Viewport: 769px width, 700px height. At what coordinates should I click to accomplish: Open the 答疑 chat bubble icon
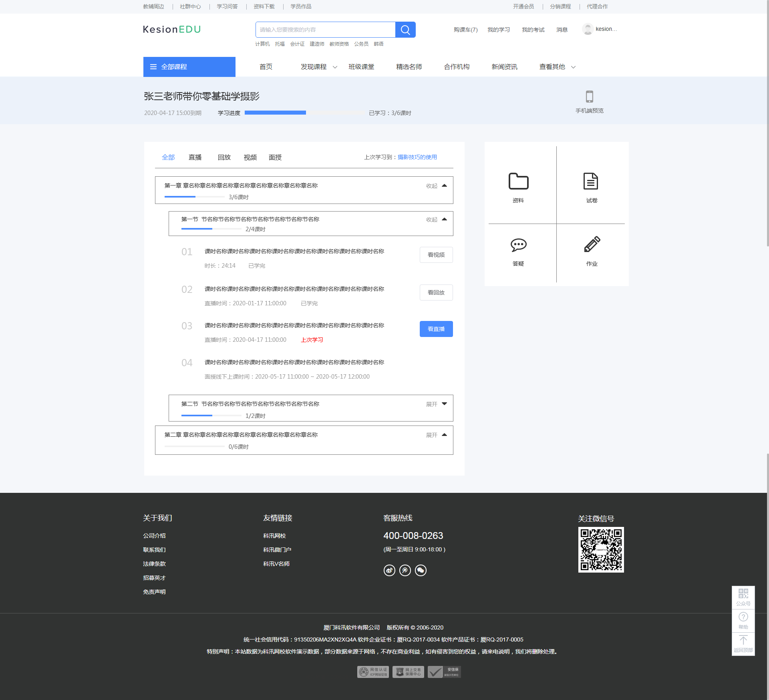(x=518, y=245)
